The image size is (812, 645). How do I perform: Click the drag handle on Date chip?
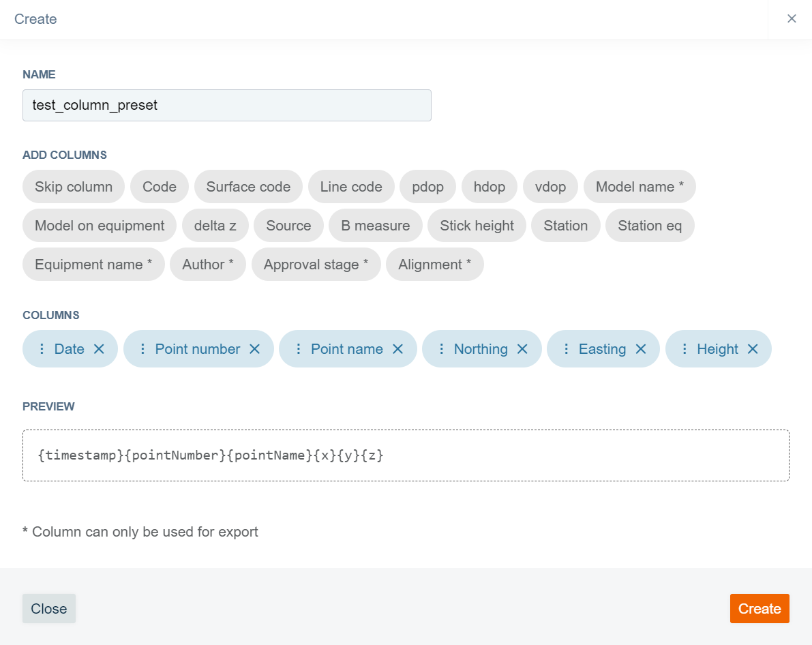pos(42,349)
